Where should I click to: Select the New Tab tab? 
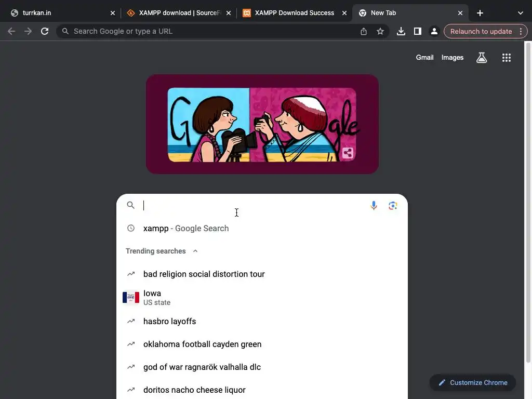tap(410, 13)
